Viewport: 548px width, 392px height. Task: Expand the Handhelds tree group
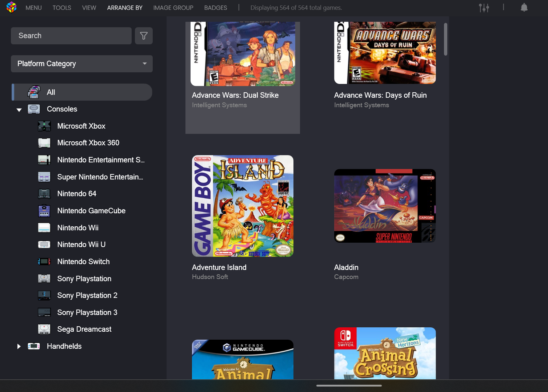(x=19, y=346)
